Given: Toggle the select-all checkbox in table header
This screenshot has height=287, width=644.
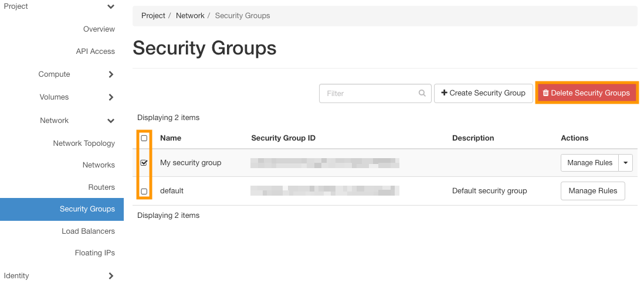Looking at the screenshot, I should 144,138.
